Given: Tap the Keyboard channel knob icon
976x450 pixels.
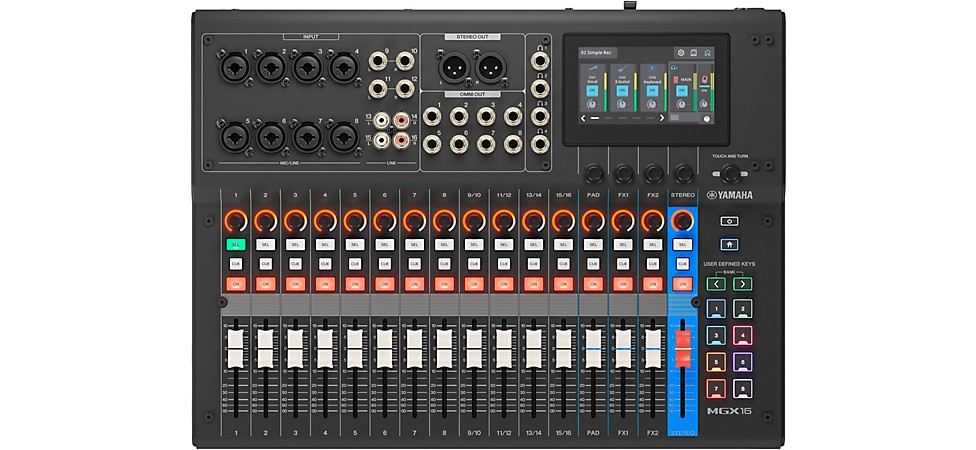Looking at the screenshot, I should [x=652, y=104].
